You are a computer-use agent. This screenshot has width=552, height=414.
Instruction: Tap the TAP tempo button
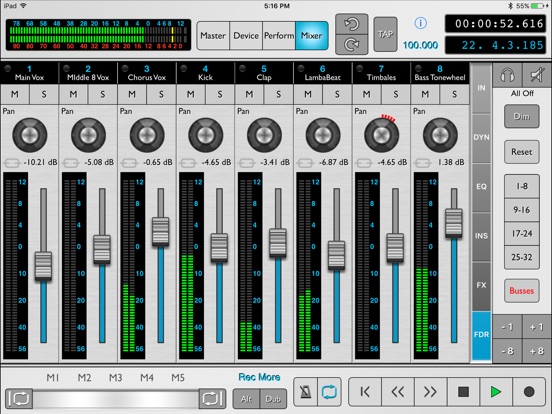point(385,34)
